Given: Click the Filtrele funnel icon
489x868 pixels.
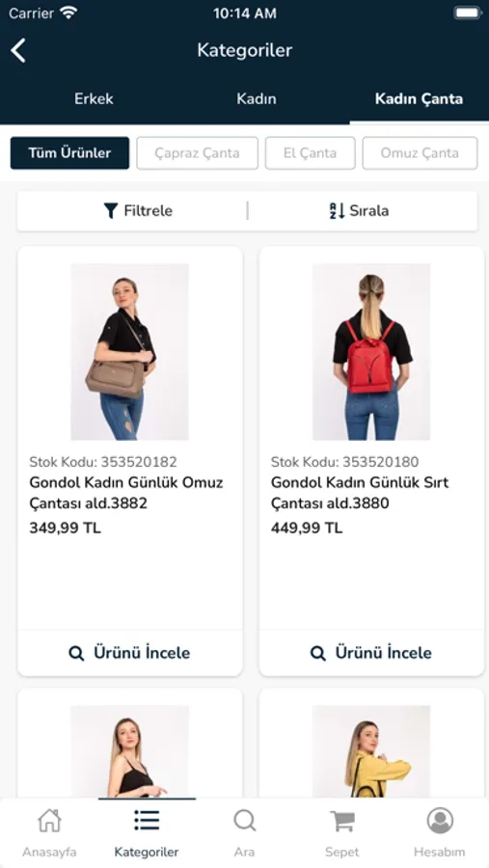Looking at the screenshot, I should 111,211.
